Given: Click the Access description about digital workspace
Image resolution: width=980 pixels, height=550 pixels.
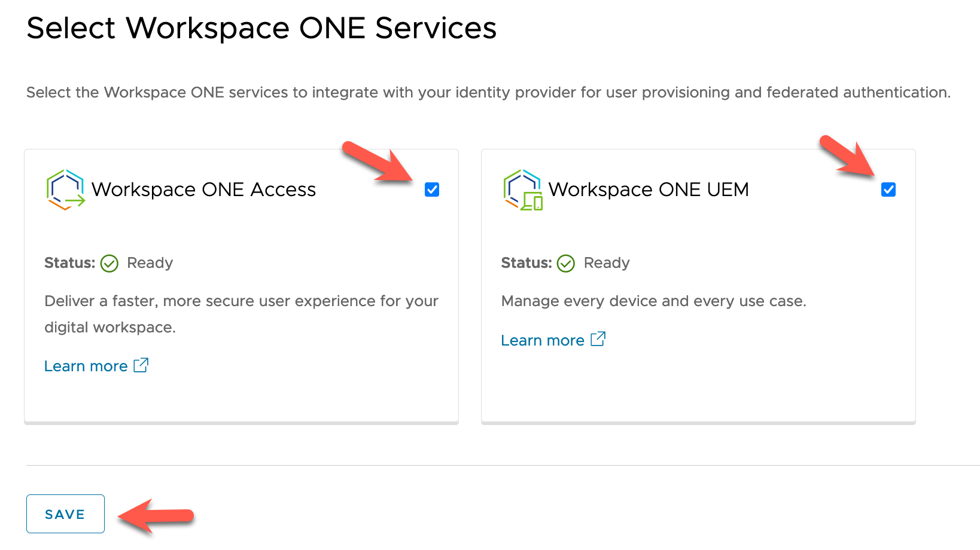Looking at the screenshot, I should (241, 314).
